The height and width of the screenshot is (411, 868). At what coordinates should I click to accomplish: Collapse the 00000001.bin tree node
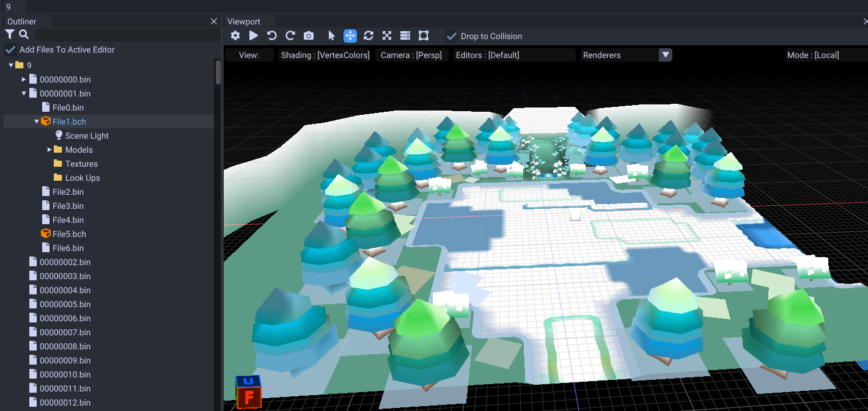(x=24, y=93)
